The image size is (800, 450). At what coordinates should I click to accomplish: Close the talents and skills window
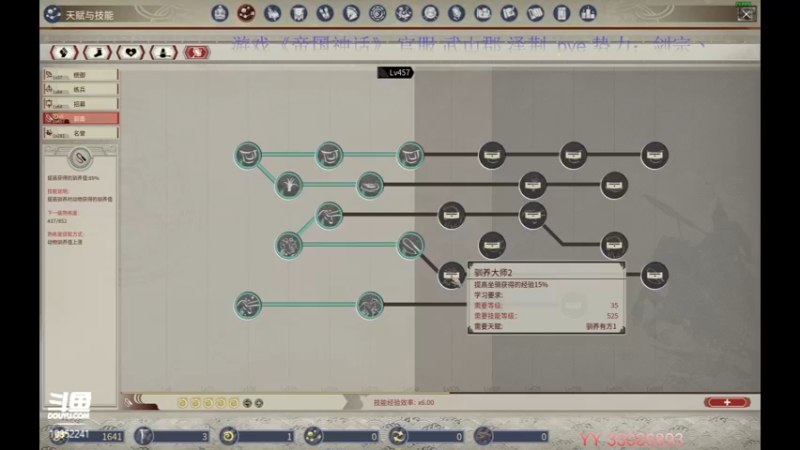746,14
